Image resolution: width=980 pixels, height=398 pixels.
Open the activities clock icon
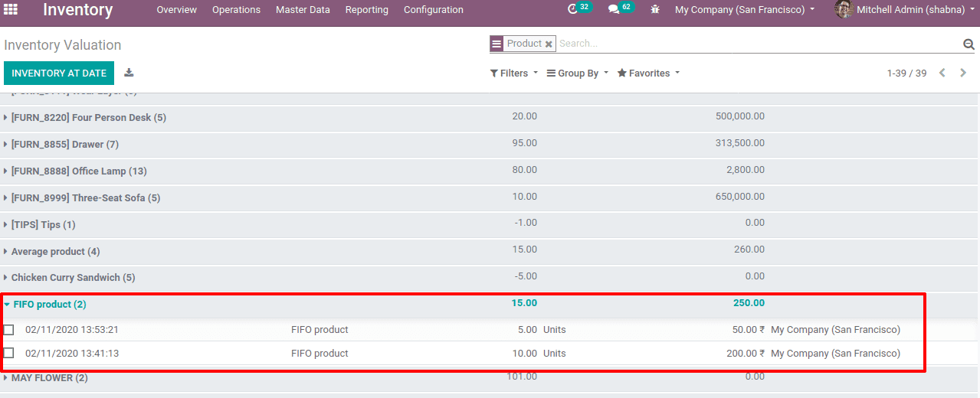pyautogui.click(x=573, y=9)
